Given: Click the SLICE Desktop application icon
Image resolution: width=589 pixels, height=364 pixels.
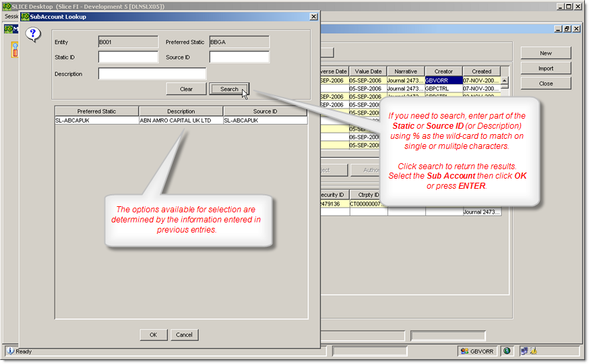Looking at the screenshot, I should pyautogui.click(x=7, y=5).
